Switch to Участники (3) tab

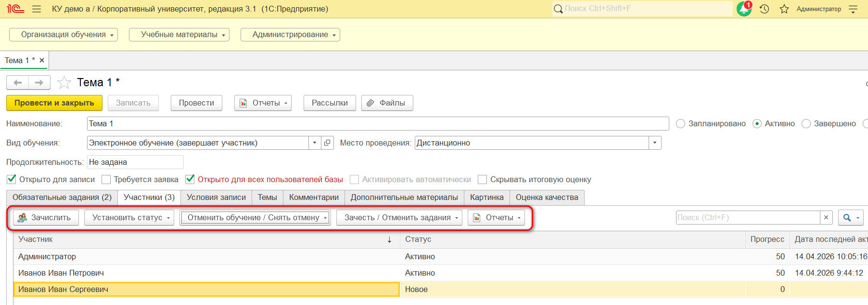point(149,198)
